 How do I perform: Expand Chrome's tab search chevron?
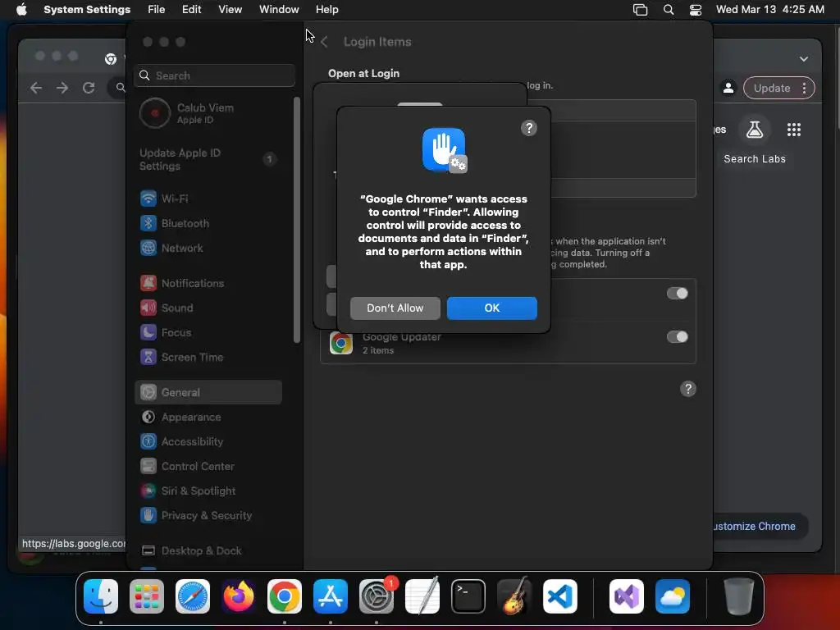(x=804, y=59)
